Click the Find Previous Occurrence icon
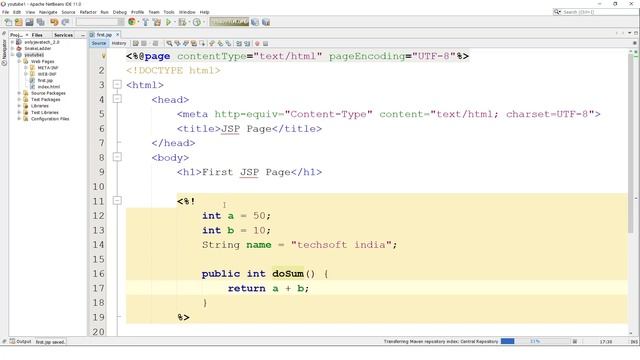The height and width of the screenshot is (360, 640). pos(178,43)
